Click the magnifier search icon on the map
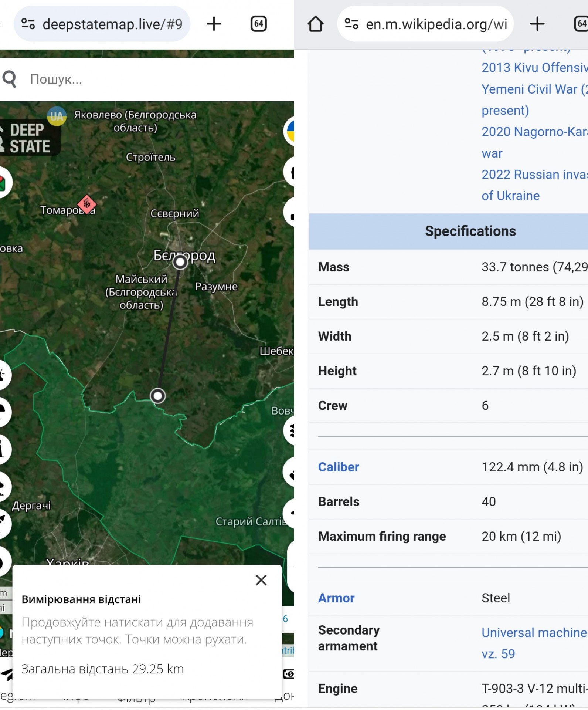The height and width of the screenshot is (710, 588). (x=9, y=79)
